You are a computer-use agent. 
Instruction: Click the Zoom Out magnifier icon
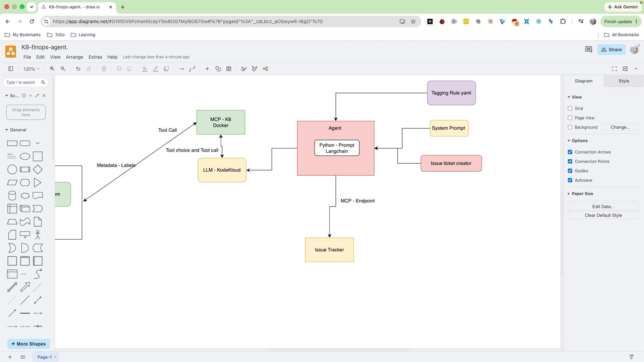(x=63, y=69)
